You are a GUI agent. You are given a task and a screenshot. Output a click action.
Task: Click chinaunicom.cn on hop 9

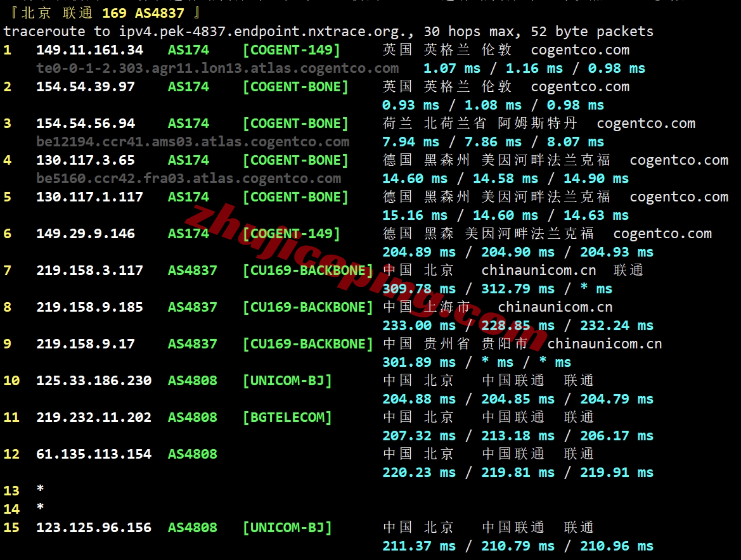pyautogui.click(x=605, y=344)
